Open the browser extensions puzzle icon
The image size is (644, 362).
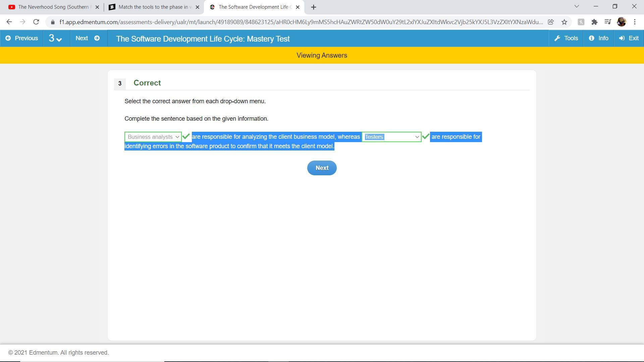[594, 22]
